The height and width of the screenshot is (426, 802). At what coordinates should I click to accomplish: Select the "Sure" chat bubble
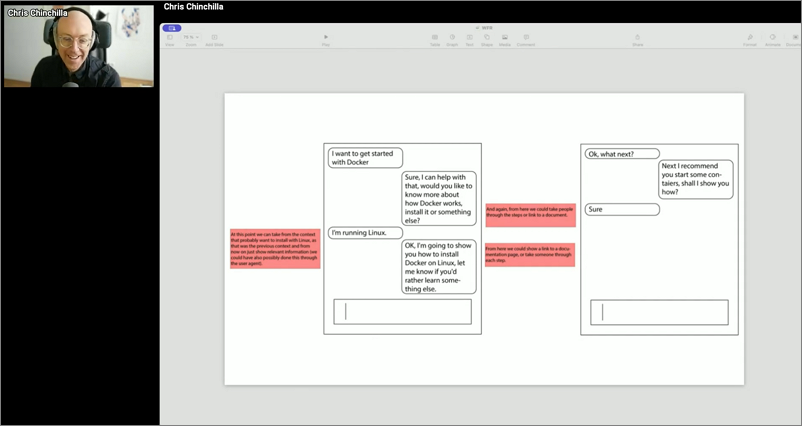tap(622, 209)
